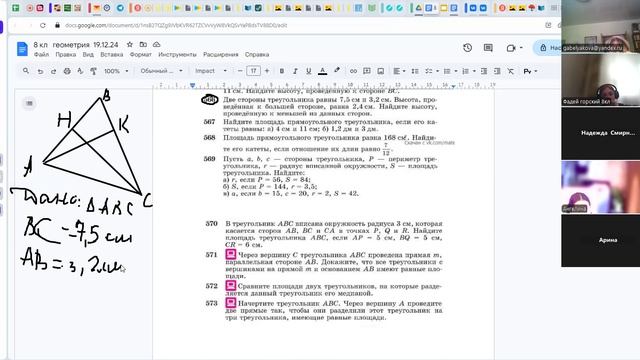Click the pink icon beside problem 572

(x=231, y=285)
